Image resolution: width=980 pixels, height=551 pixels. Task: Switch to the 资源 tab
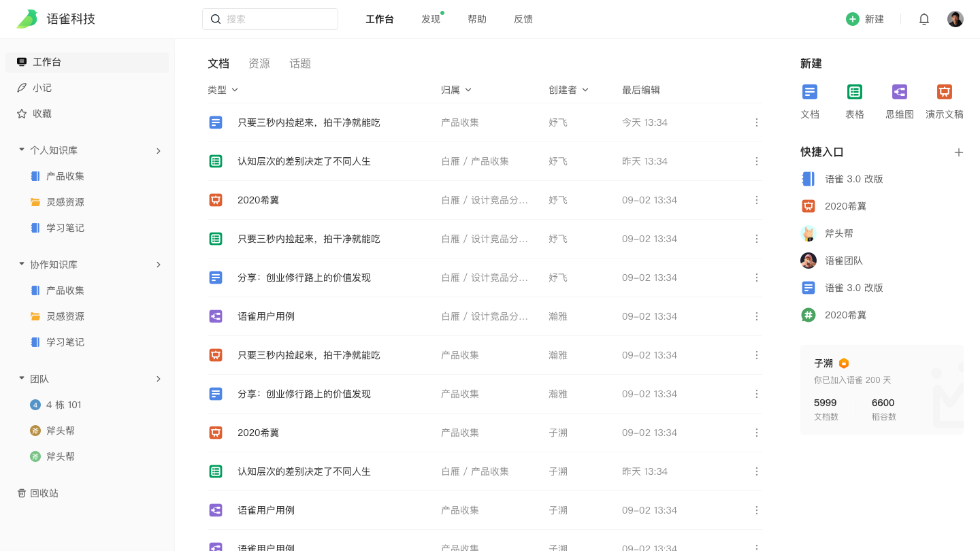tap(259, 63)
